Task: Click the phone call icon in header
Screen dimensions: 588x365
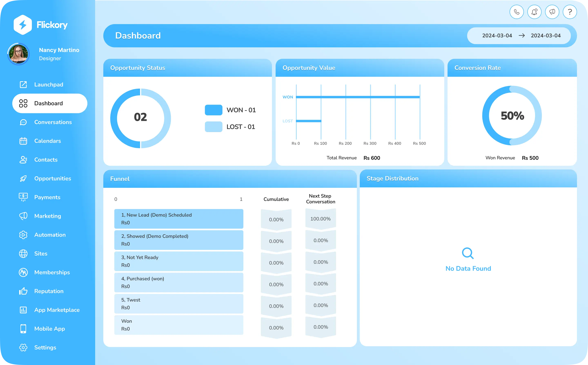Action: (517, 12)
